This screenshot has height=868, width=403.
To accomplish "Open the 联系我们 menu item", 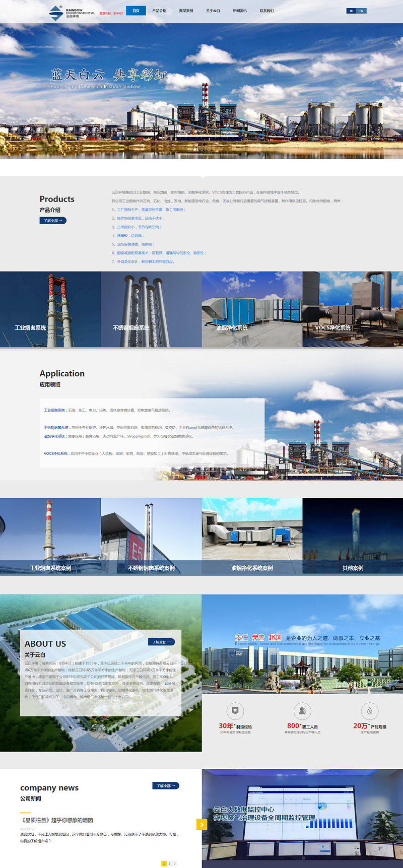I will (x=266, y=11).
